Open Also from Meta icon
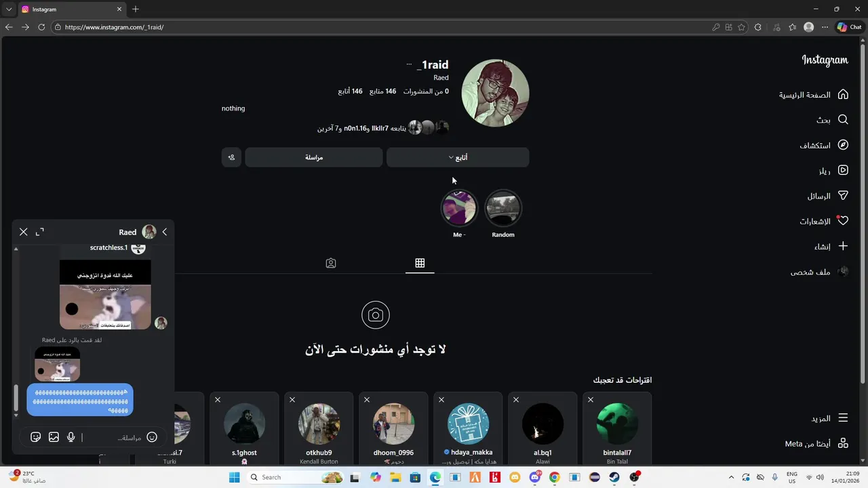Viewport: 868px width, 488px height. [843, 443]
